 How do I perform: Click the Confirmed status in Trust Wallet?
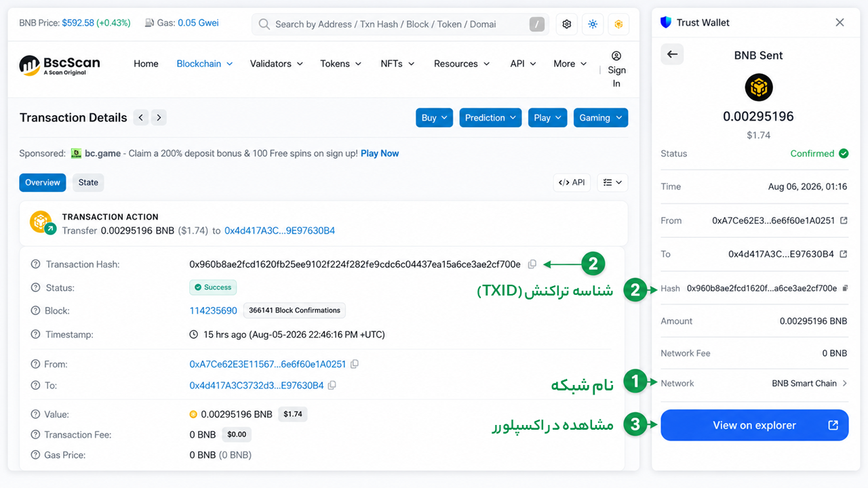(819, 153)
